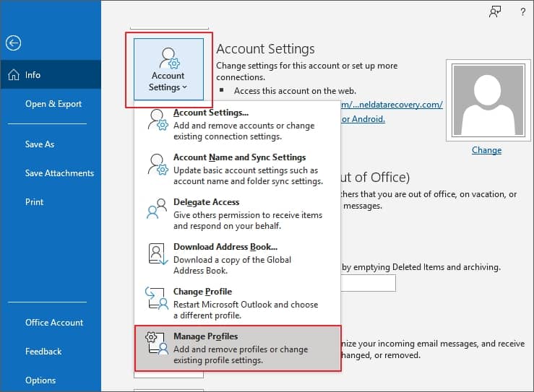Click the profile picture placeholder
The height and width of the screenshot is (392, 534).
[488, 100]
